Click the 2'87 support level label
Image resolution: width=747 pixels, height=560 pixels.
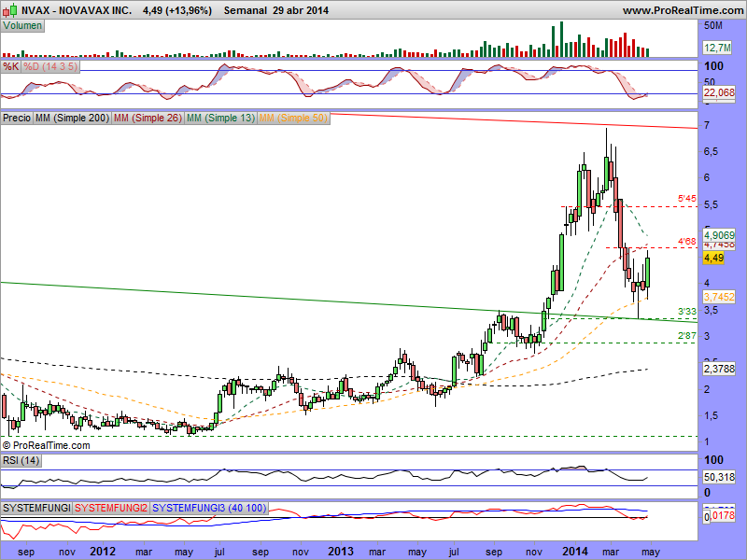click(687, 336)
